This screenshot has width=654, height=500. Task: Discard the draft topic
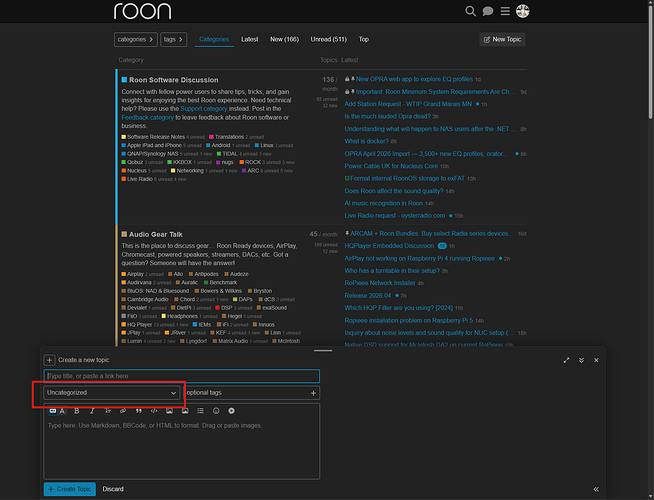click(113, 489)
